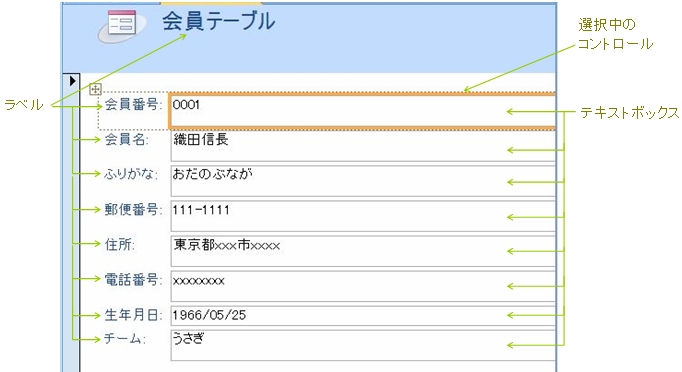Click the 住所 label
Screen dimensions: 682x372
(x=120, y=245)
